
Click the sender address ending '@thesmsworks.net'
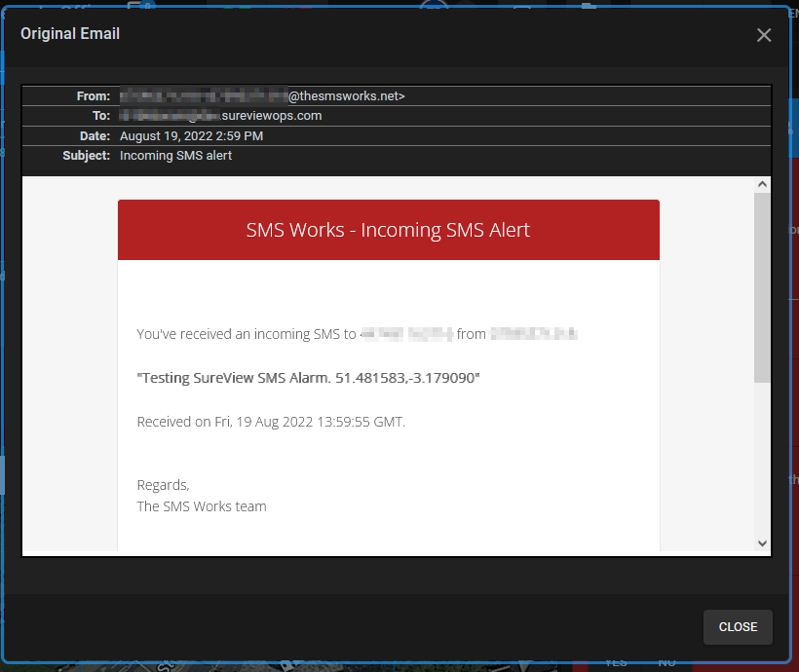pos(262,95)
